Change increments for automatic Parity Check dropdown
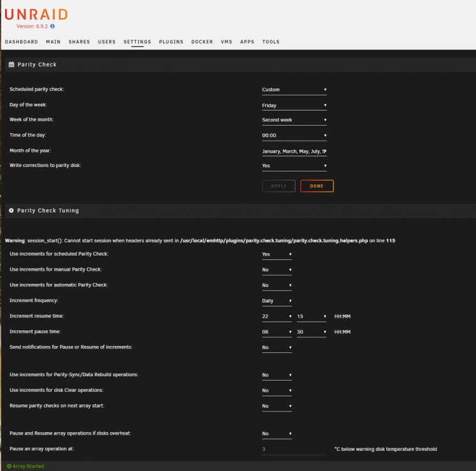This screenshot has width=476, height=471. pyautogui.click(x=277, y=285)
